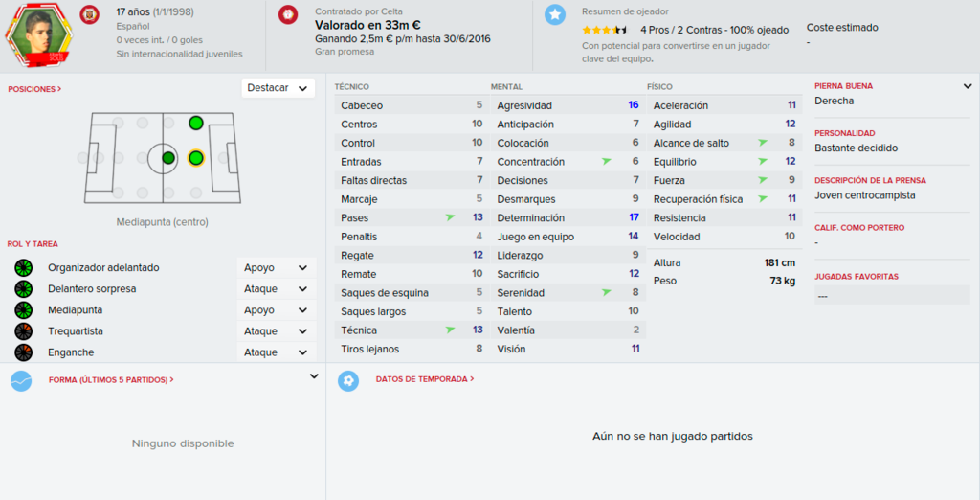Collapse the Pierna buena side panel chevron
This screenshot has width=980, height=500.
(x=968, y=86)
